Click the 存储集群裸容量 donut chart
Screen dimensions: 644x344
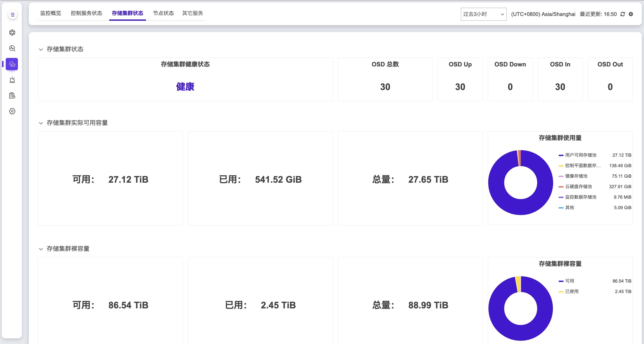point(521,308)
